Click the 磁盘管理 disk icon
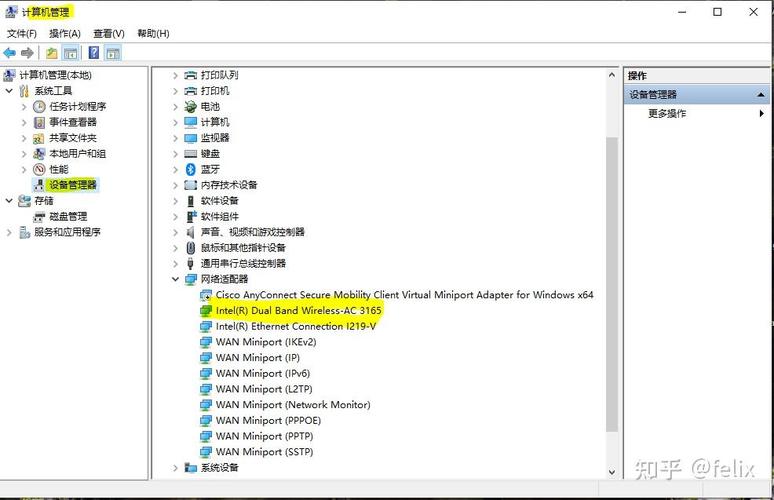 tap(39, 217)
